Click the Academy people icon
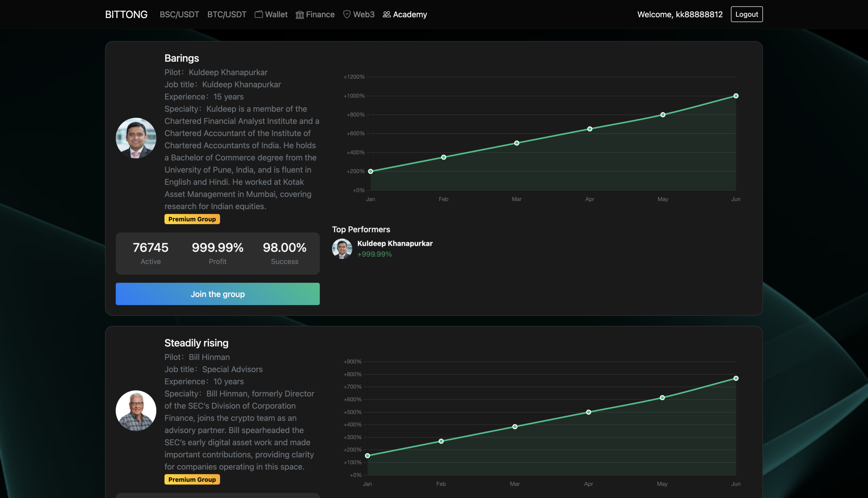 (387, 14)
